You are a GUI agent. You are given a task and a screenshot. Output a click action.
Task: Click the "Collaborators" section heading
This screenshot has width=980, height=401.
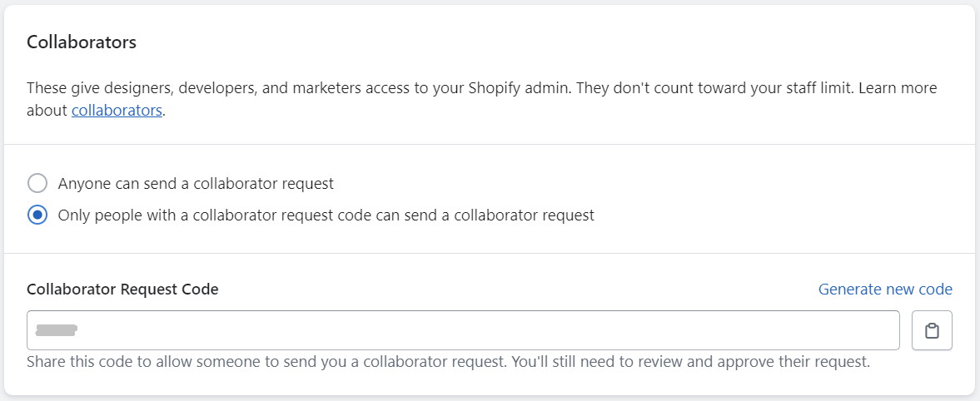(x=82, y=42)
